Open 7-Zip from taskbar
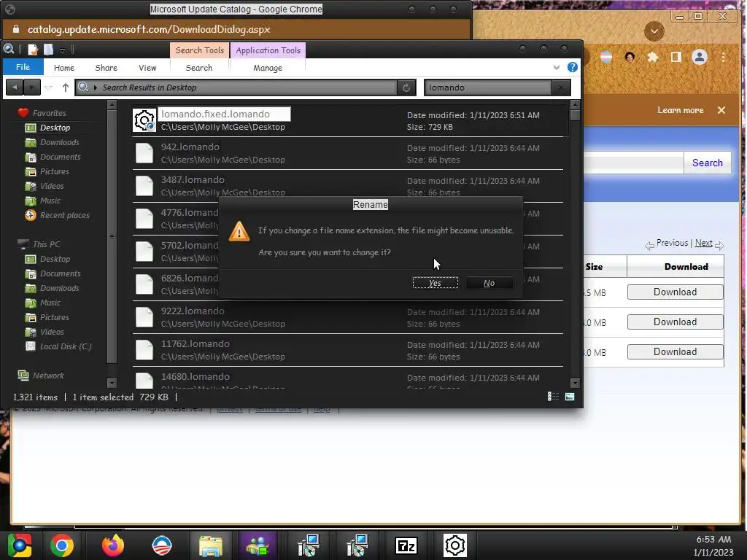The height and width of the screenshot is (560, 747). pos(406,545)
